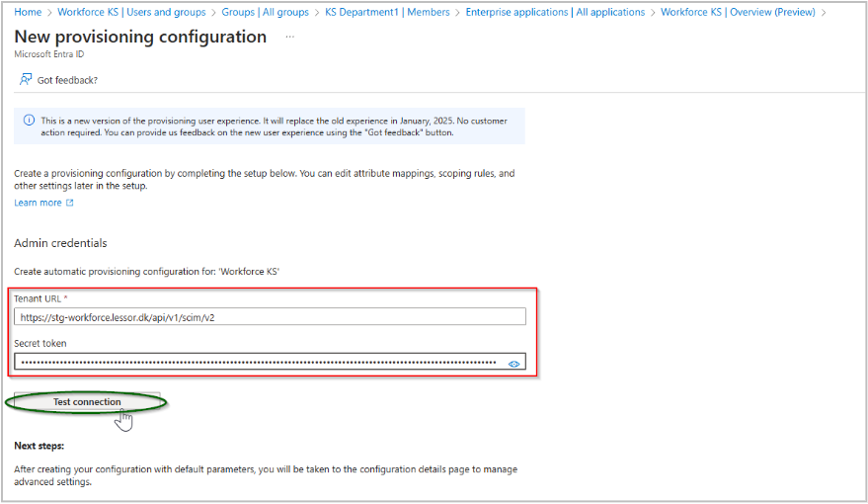Focus the Secret token field
The height and width of the screenshot is (504, 868).
pyautogui.click(x=257, y=363)
